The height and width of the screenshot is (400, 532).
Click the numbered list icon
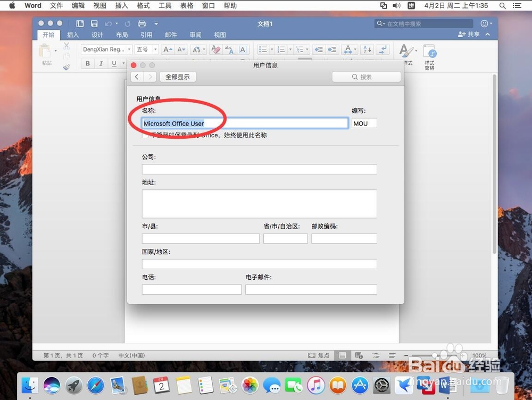tap(281, 49)
